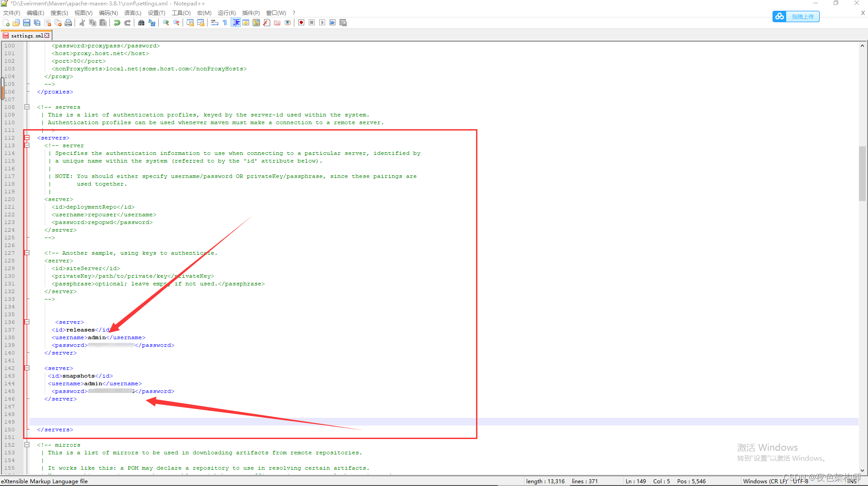The width and height of the screenshot is (868, 486).
Task: Click the Open file toolbar icon
Action: pos(16,23)
